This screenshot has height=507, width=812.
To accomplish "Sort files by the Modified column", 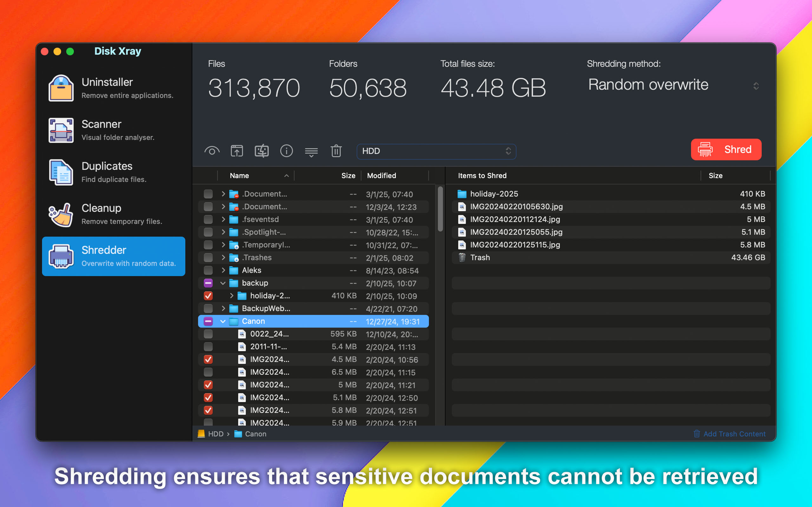I will click(382, 175).
